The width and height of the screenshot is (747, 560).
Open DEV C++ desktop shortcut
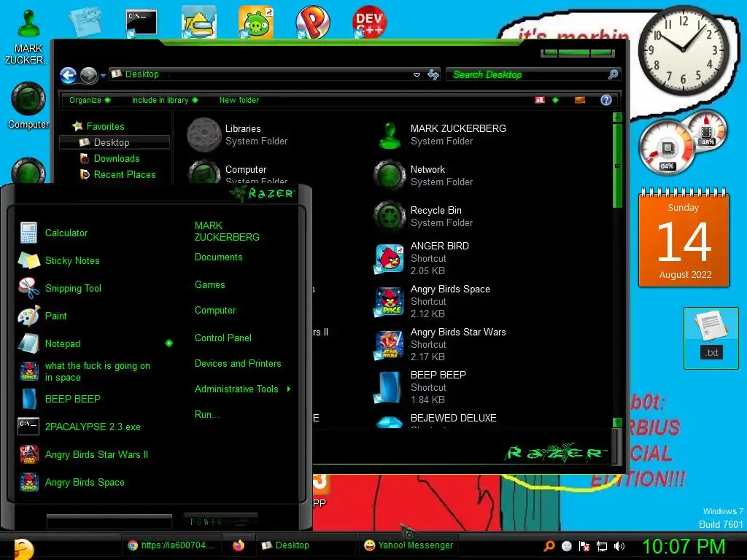[369, 21]
